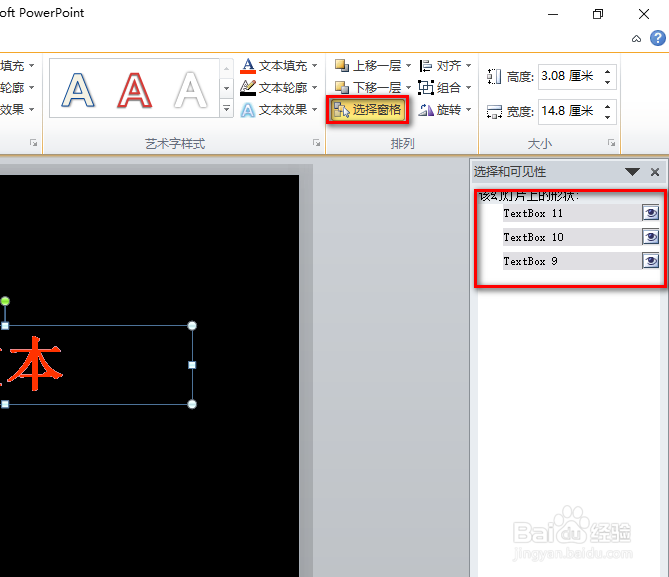Open Group dropdown arrow
The width and height of the screenshot is (669, 577).
(468, 87)
